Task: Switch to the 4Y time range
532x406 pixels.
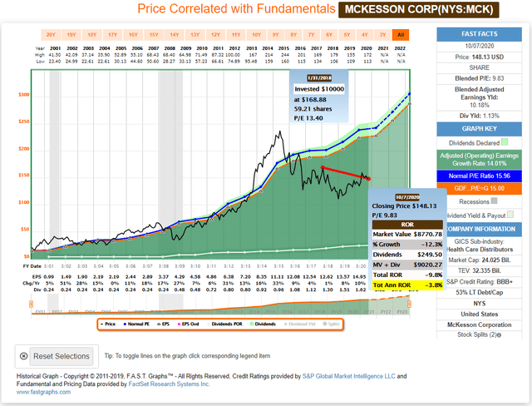Action: (x=365, y=35)
